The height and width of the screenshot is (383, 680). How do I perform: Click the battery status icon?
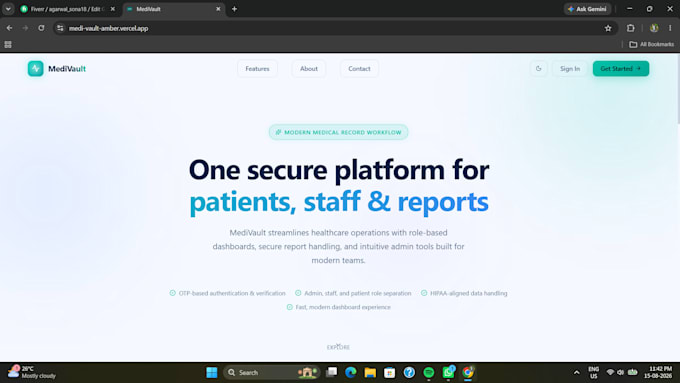click(x=633, y=372)
